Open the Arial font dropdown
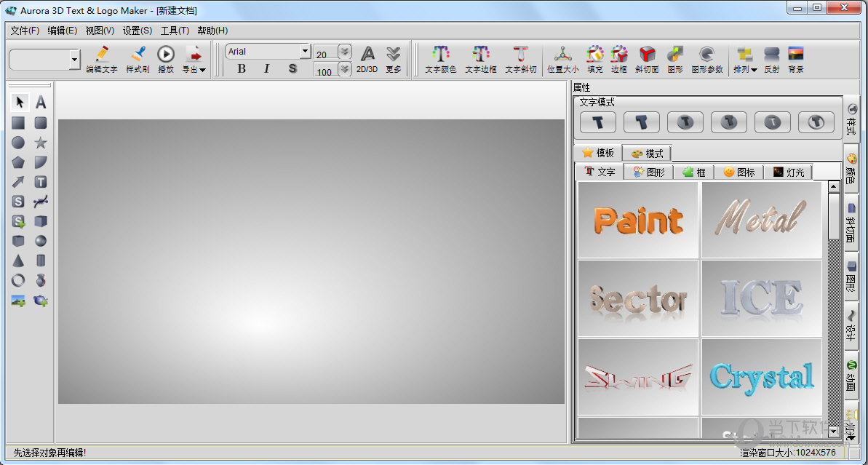The height and width of the screenshot is (465, 868). (x=305, y=52)
